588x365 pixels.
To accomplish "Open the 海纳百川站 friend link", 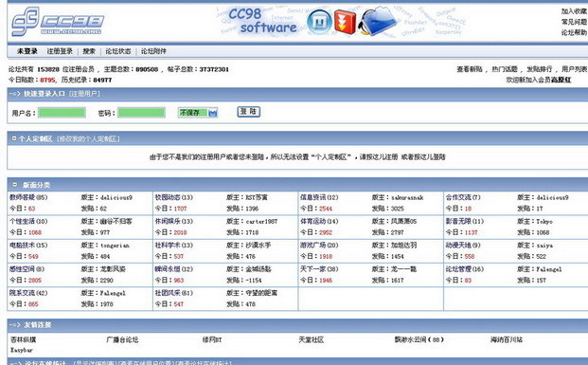I will point(507,339).
